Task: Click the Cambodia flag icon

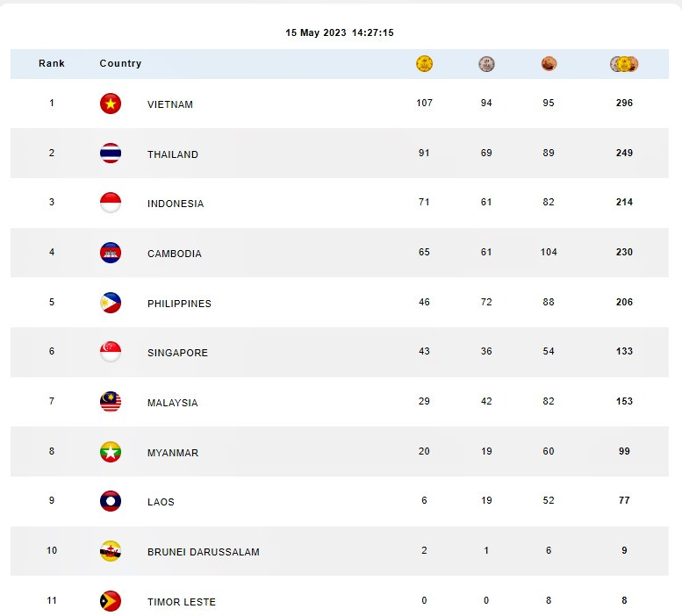Action: 111,253
